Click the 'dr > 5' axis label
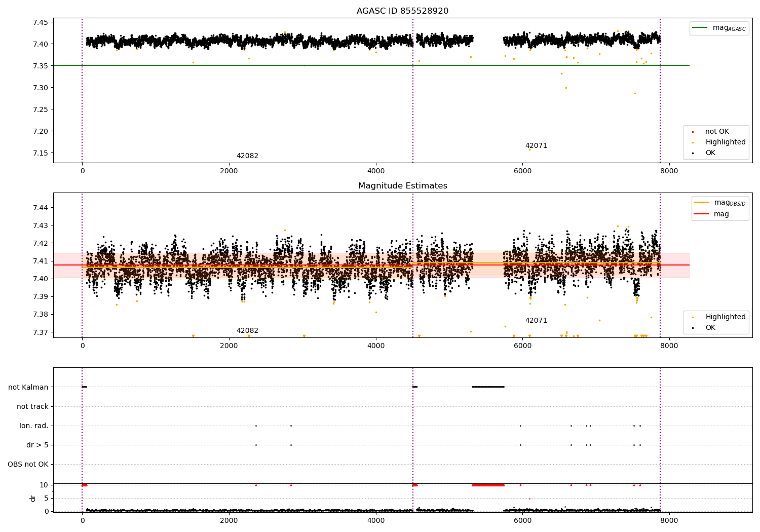The width and height of the screenshot is (760, 532). 37,445
